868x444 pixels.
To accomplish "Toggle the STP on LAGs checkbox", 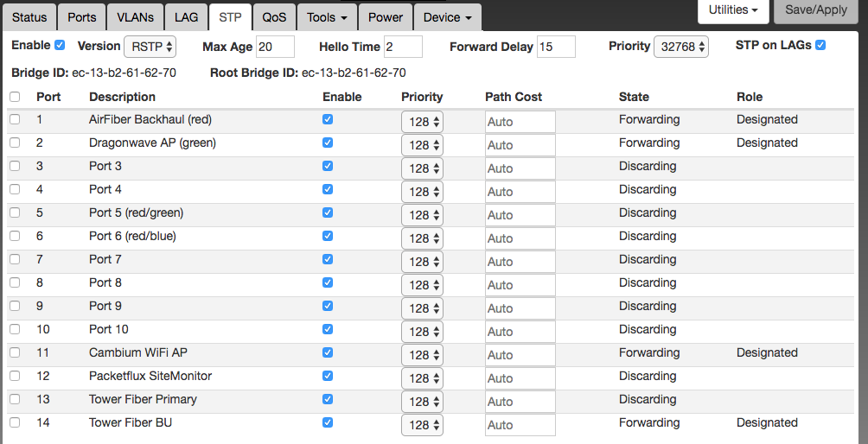I will [820, 45].
